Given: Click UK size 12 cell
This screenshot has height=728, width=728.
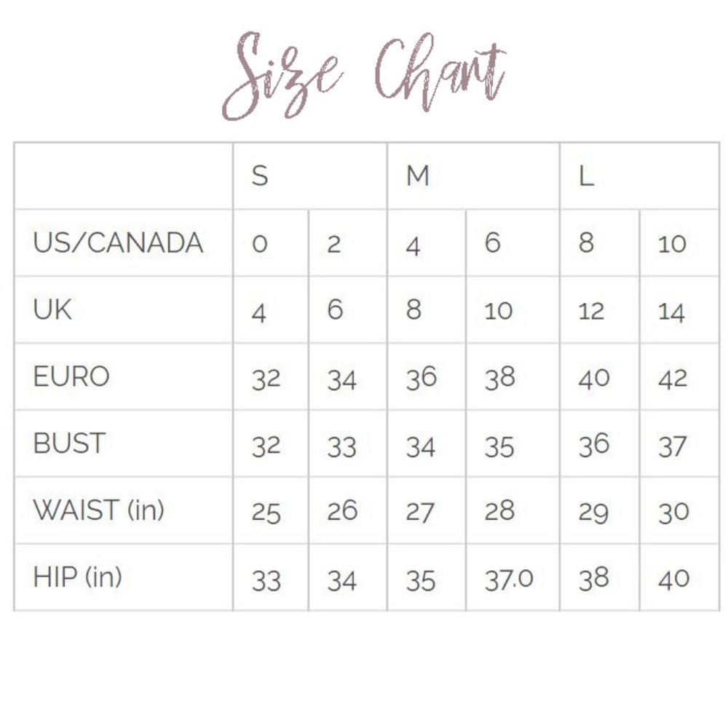Looking at the screenshot, I should 591,312.
